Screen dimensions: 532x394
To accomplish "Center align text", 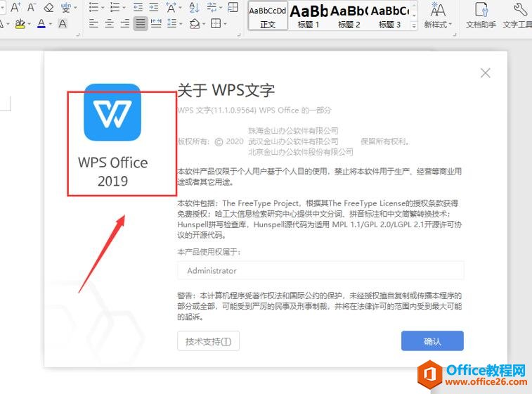I will point(109,24).
